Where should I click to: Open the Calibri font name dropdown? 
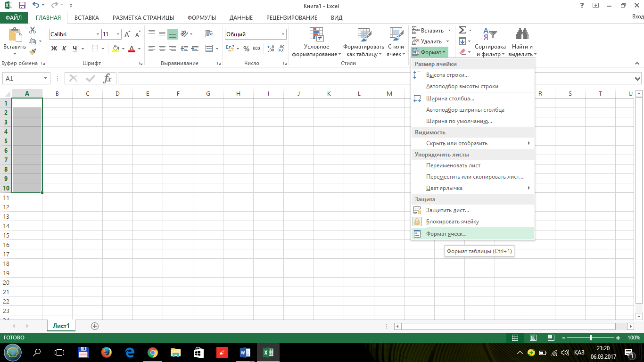(98, 34)
